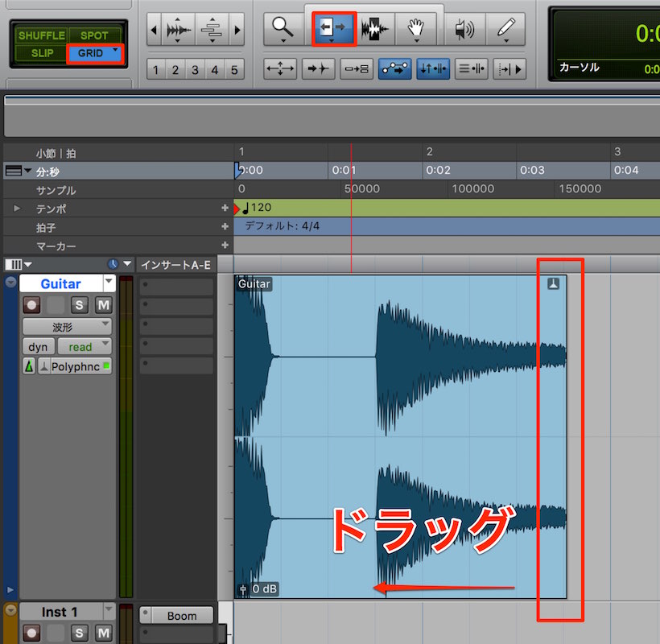Image resolution: width=660 pixels, height=644 pixels.
Task: Recall zoom preset 2
Action: coord(175,69)
